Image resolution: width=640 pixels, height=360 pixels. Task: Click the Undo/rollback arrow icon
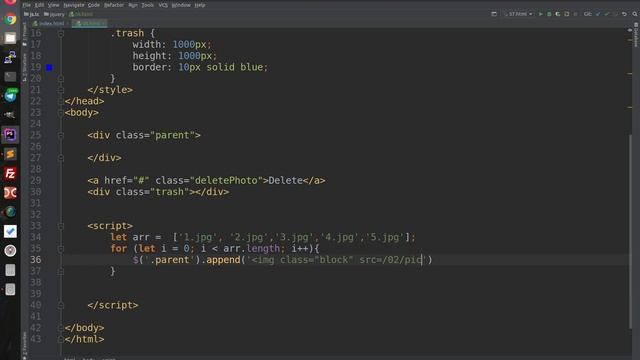[x=624, y=14]
